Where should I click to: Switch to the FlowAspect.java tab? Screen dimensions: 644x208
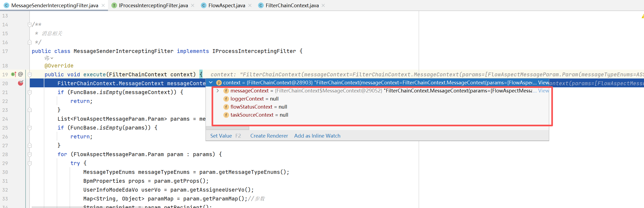[x=226, y=5]
